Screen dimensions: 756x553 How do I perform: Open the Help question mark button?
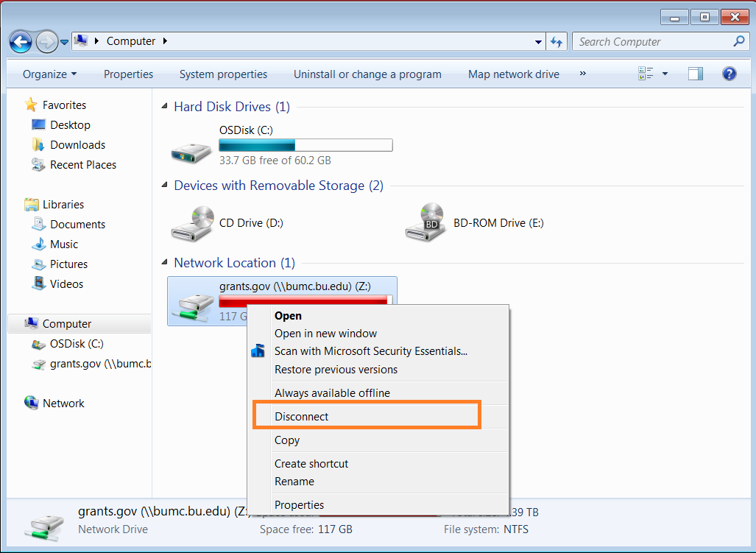tap(729, 74)
